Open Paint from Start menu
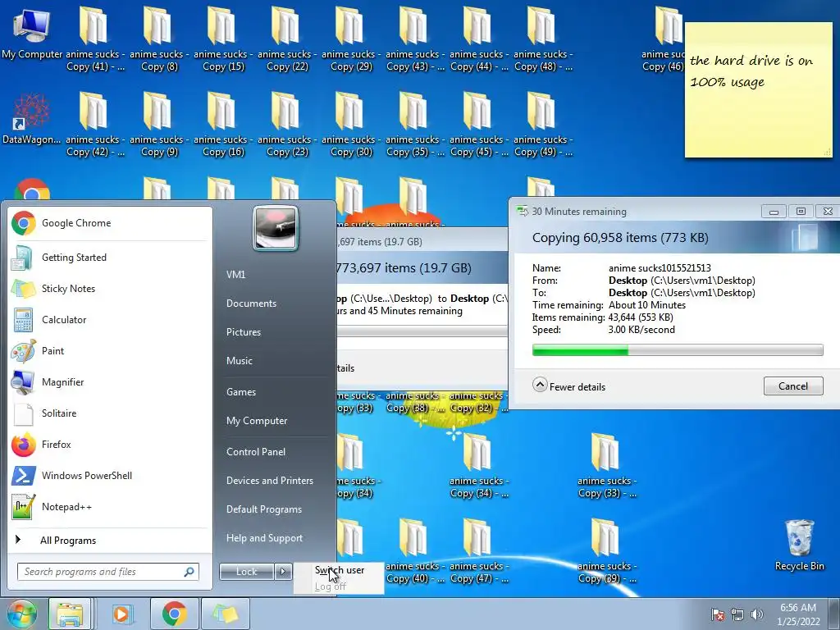Screen dimensions: 840x630 pos(110,350)
